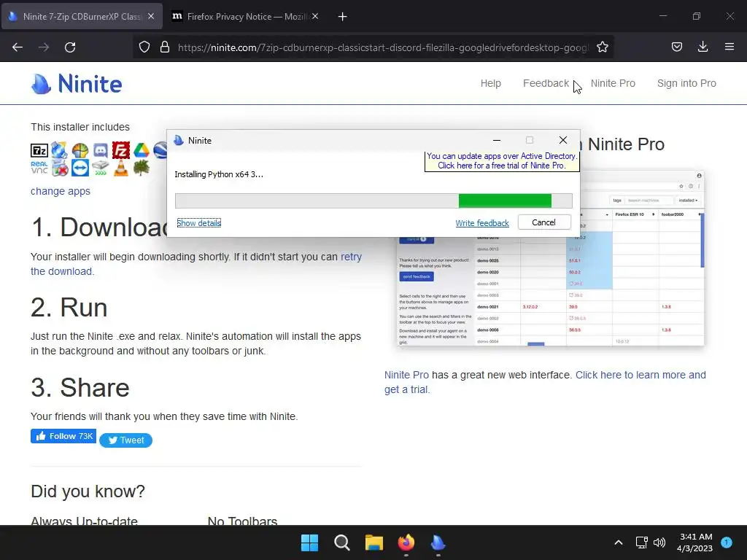Viewport: 747px width, 560px height.
Task: Click the 7-Zip app icon
Action: pos(39,151)
